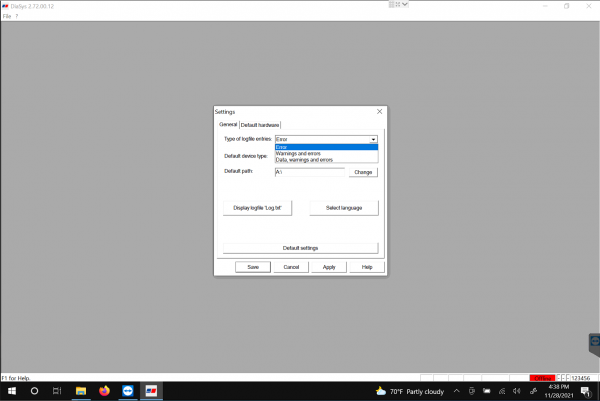Click the '123456' status bar field
Viewport: 600px width, 401px height.
tap(582, 378)
